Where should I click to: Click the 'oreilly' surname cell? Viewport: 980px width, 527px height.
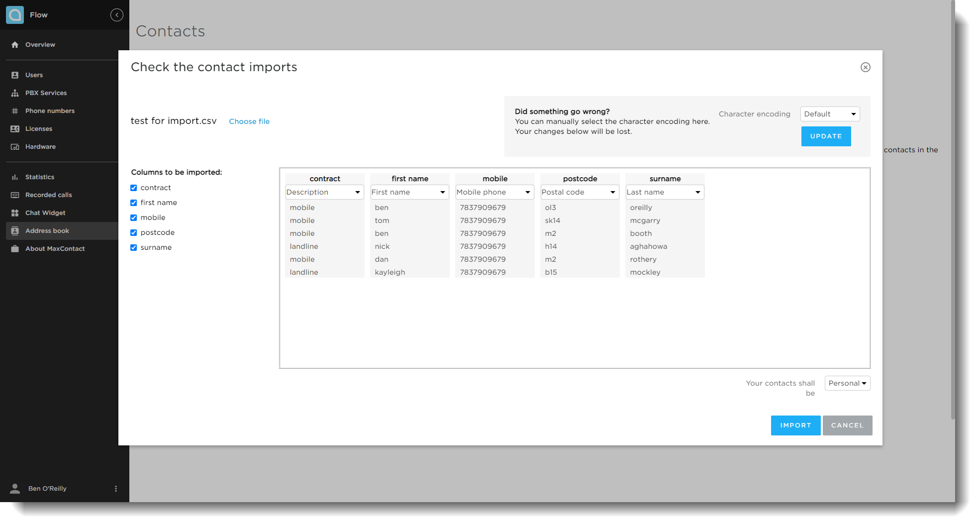tap(641, 208)
